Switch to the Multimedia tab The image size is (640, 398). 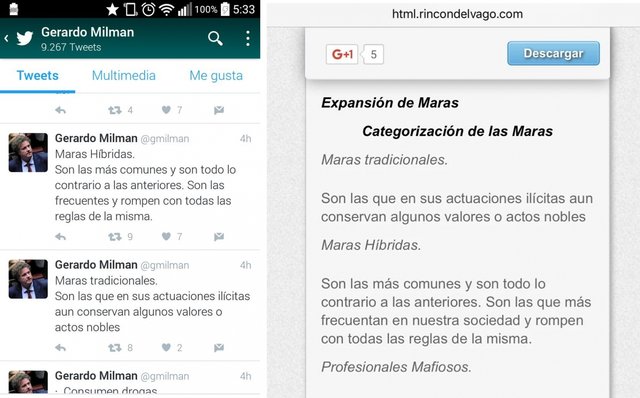124,76
